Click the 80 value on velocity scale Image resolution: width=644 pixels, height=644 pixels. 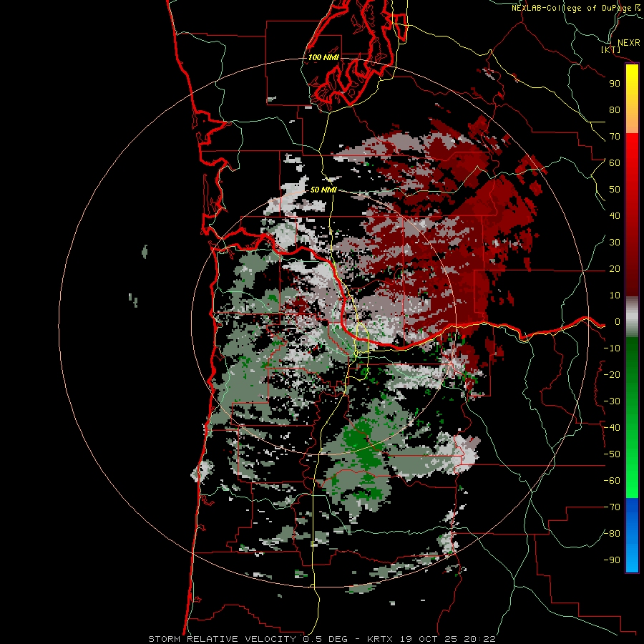pos(615,110)
